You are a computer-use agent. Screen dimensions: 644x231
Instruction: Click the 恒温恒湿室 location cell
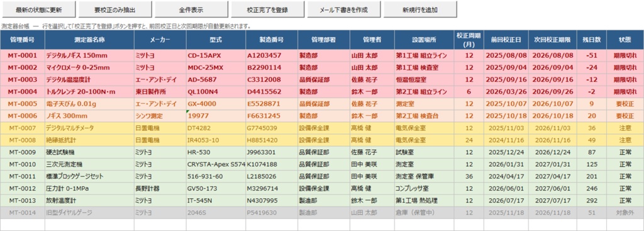point(425,80)
